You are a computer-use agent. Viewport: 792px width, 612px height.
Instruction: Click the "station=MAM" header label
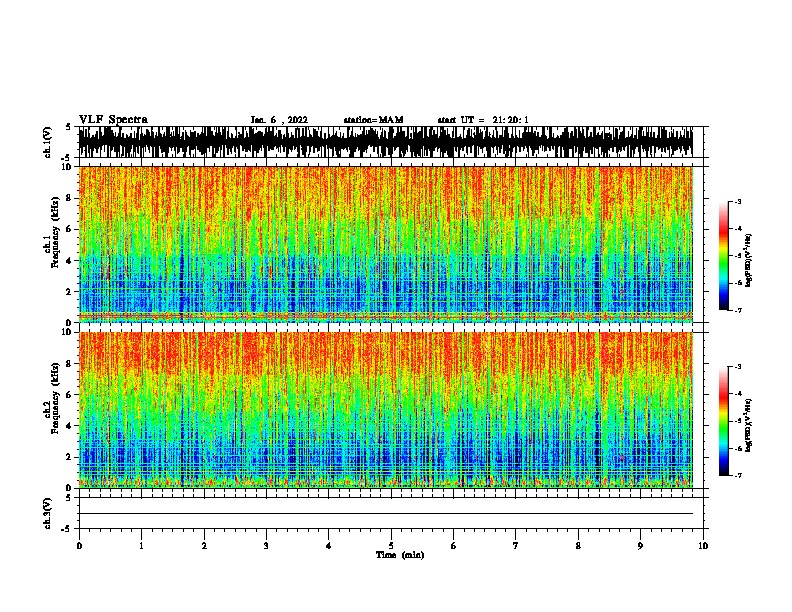373,120
